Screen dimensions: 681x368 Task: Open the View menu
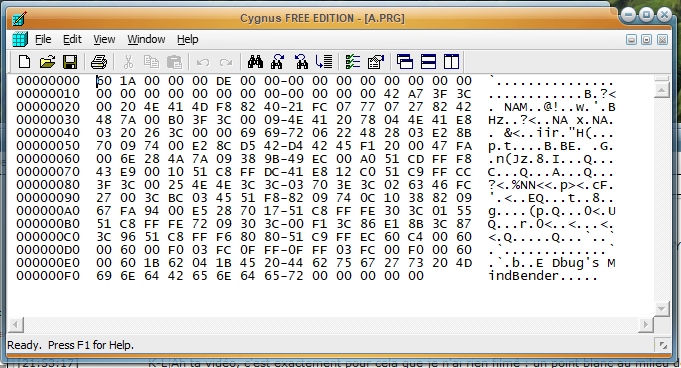click(x=104, y=39)
